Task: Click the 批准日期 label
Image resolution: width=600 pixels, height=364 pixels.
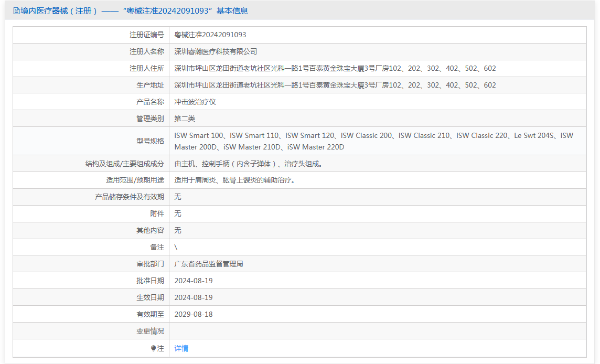Action: (x=151, y=281)
